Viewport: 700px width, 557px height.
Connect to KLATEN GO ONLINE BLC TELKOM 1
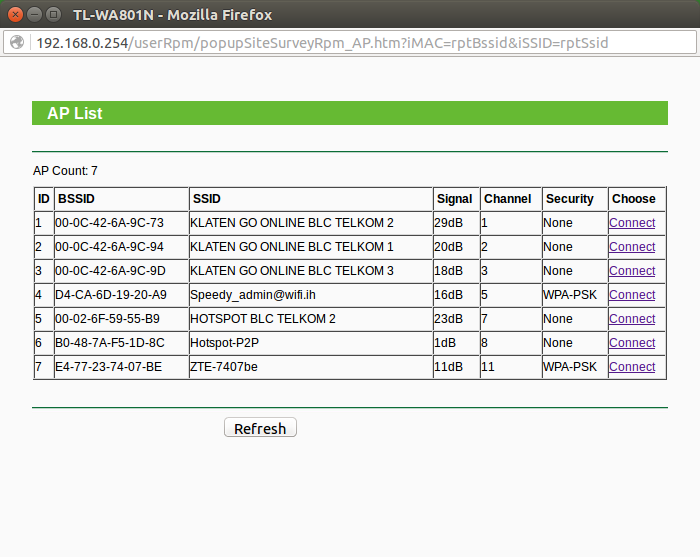[632, 247]
